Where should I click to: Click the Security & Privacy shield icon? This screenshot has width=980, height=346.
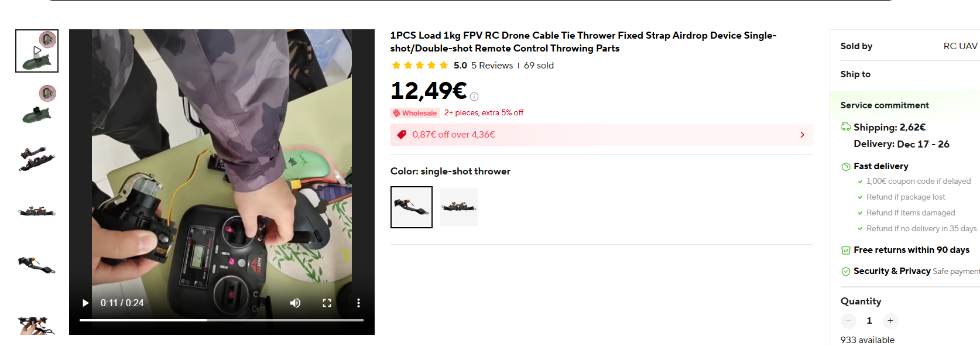[845, 272]
